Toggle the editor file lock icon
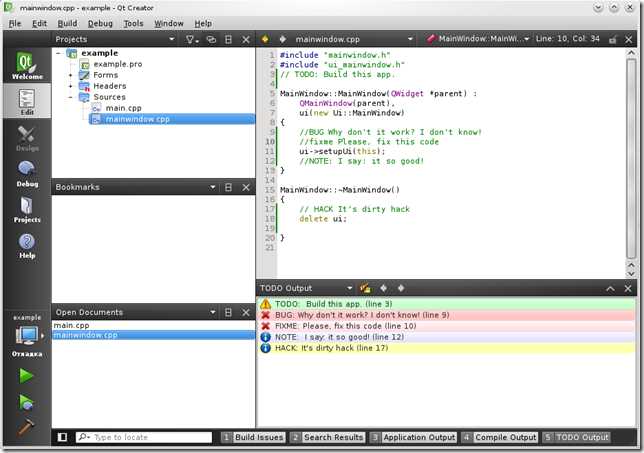Screen dimensions: 644x453 click(613, 39)
